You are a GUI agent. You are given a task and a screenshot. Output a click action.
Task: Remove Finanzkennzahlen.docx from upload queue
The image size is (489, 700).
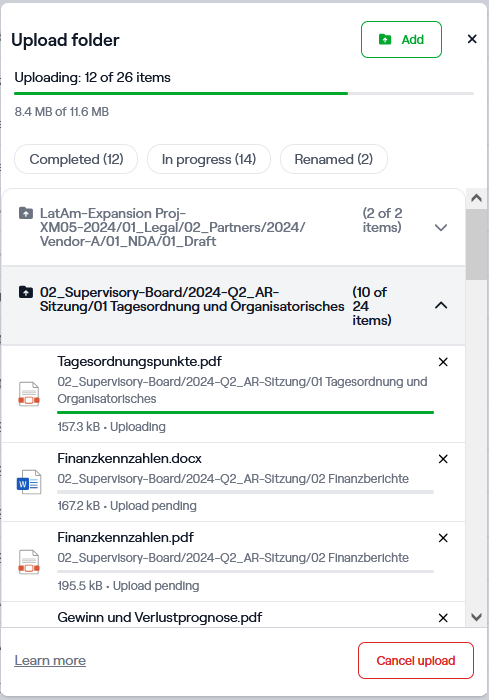(443, 459)
